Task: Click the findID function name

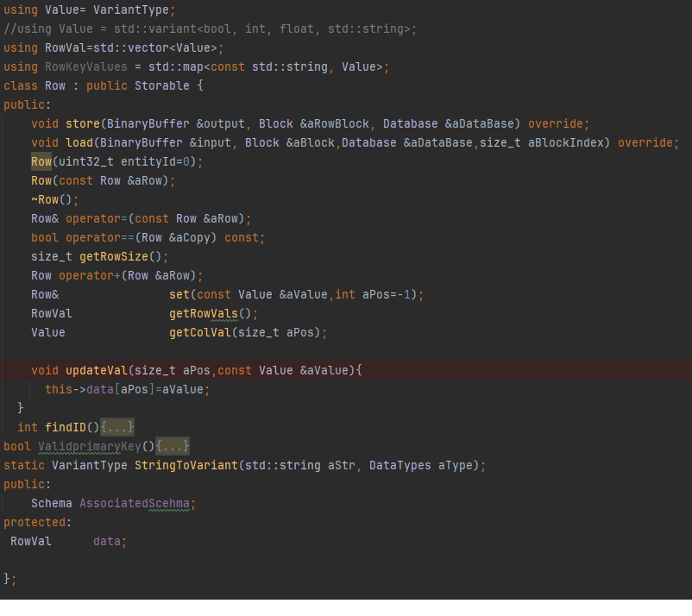Action: coord(66,427)
